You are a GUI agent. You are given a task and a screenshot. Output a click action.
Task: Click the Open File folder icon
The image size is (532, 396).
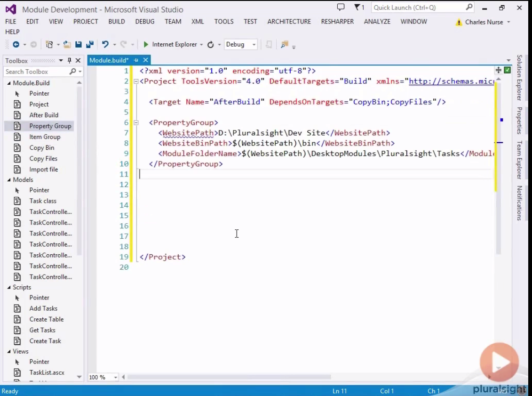67,44
